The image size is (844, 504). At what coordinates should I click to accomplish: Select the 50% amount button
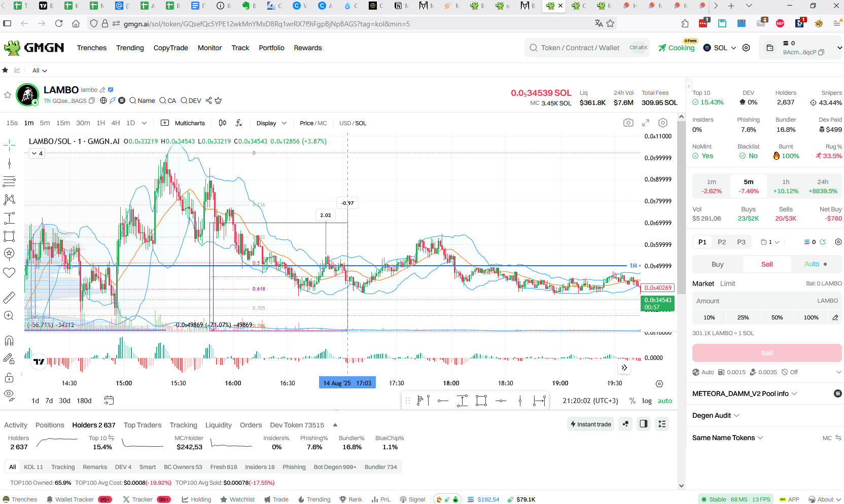pyautogui.click(x=777, y=317)
